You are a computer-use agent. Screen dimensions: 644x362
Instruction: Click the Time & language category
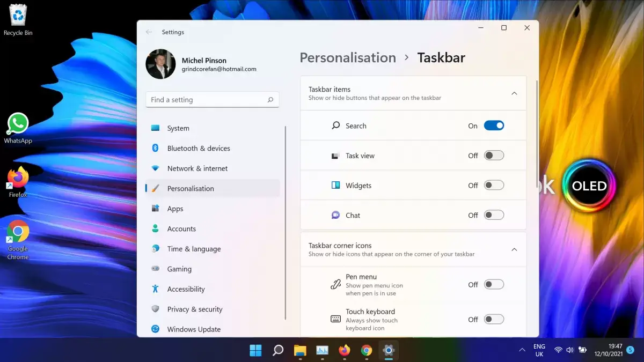213,249
